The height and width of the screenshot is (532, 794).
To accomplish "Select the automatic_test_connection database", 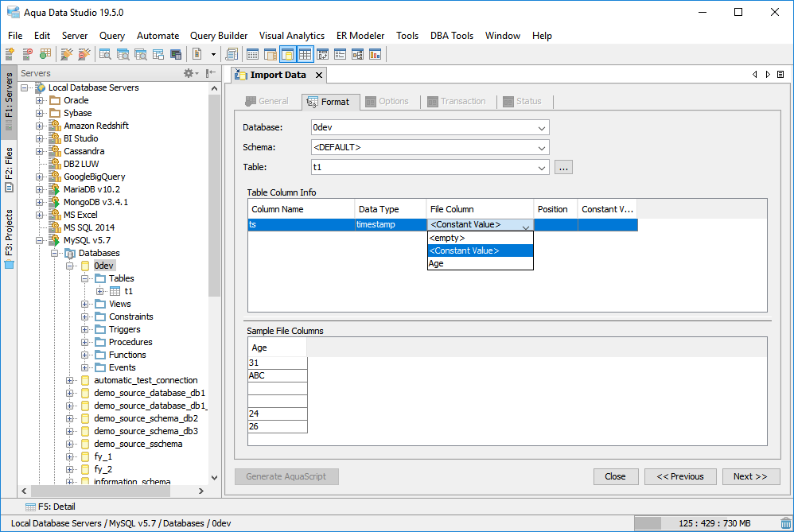I will click(x=146, y=380).
